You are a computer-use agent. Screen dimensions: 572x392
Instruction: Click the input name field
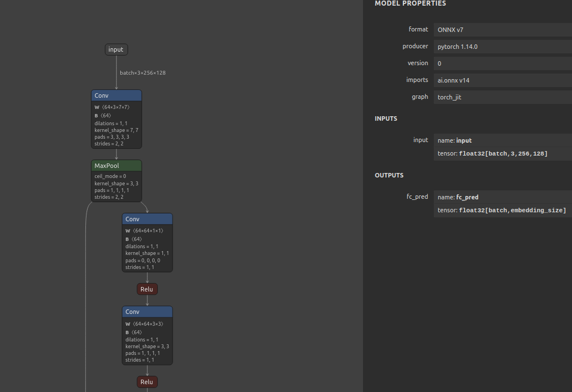pyautogui.click(x=502, y=140)
